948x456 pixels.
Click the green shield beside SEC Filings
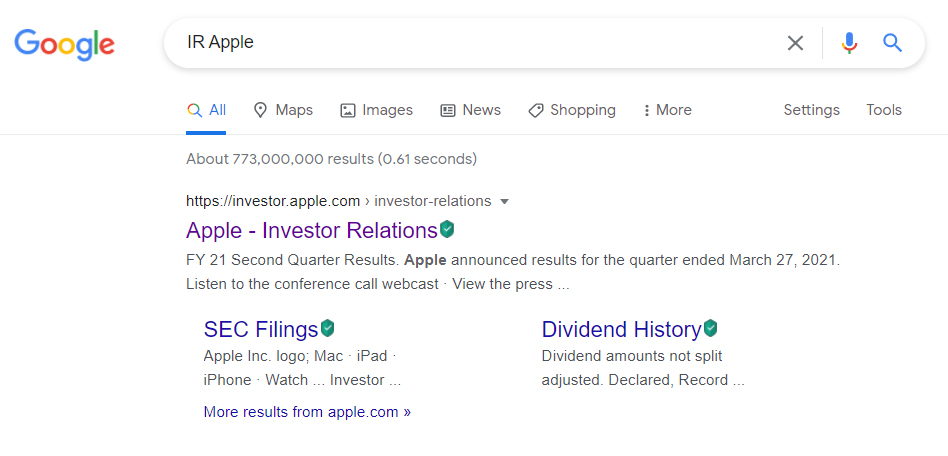pos(327,328)
